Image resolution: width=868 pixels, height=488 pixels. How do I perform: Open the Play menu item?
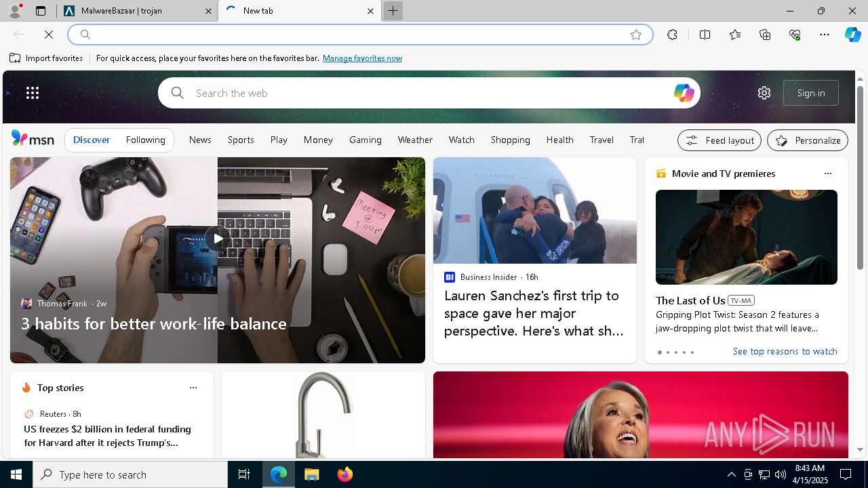[x=279, y=140]
